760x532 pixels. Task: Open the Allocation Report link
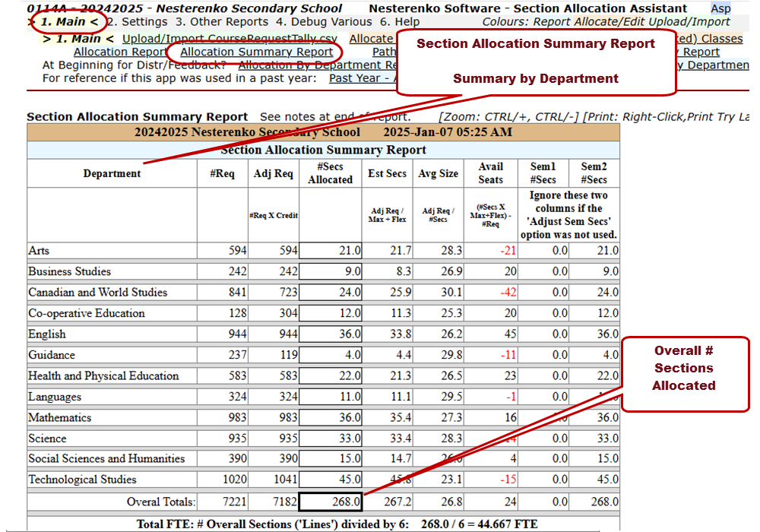tap(120, 52)
